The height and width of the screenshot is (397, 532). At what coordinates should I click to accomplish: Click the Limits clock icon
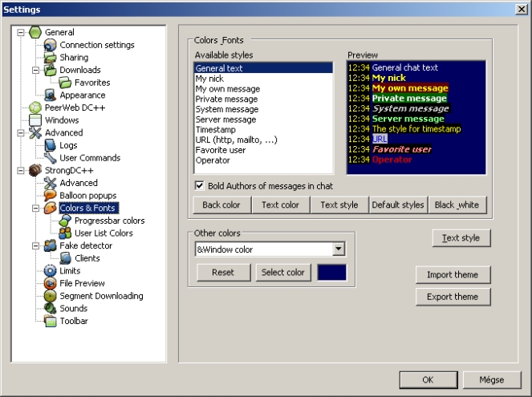click(x=51, y=271)
